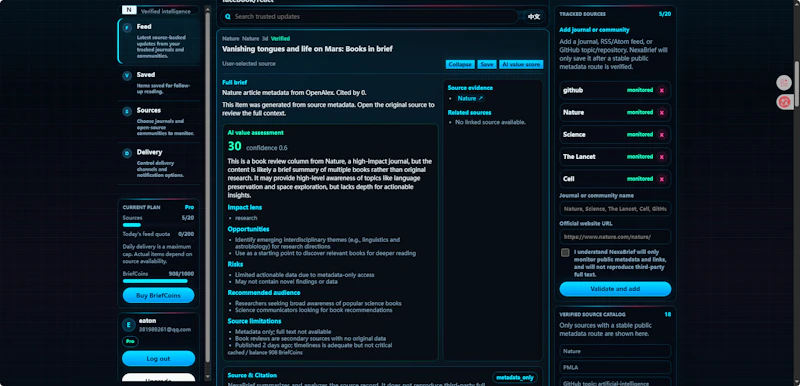The image size is (800, 386).
Task: Click the Journal or community name field
Action: 615,209
